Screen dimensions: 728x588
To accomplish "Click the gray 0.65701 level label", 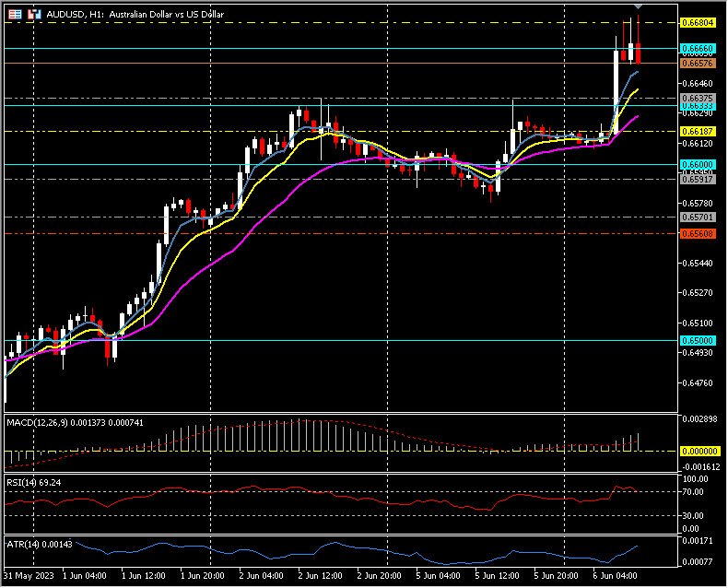I will point(697,217).
